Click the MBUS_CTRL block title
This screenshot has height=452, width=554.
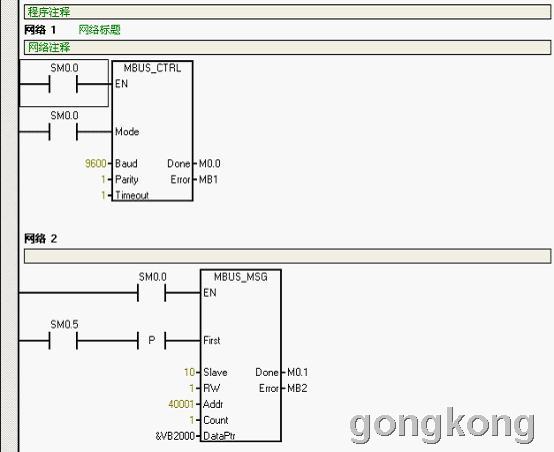152,68
